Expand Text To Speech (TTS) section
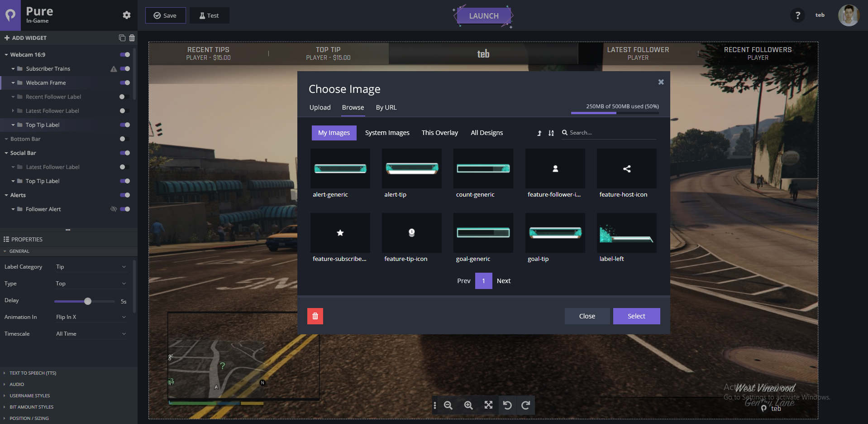The width and height of the screenshot is (868, 424). (x=33, y=373)
